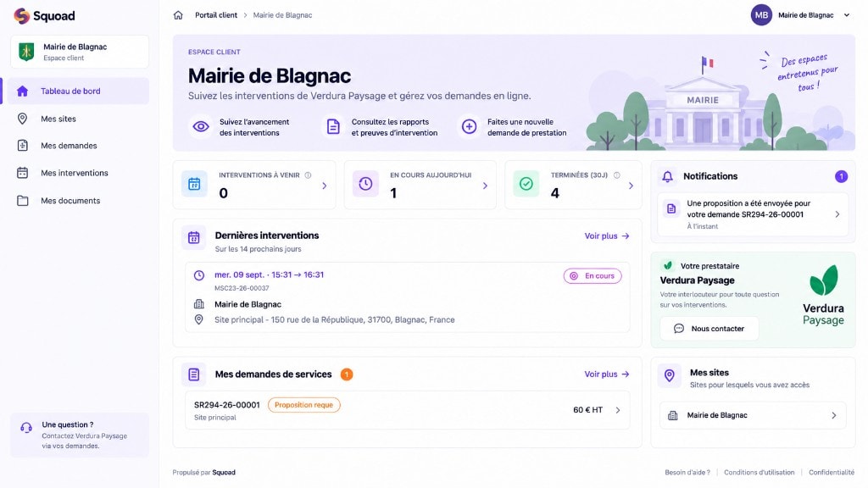Click the Notifications bell icon
Image resolution: width=868 pixels, height=488 pixels.
point(668,176)
